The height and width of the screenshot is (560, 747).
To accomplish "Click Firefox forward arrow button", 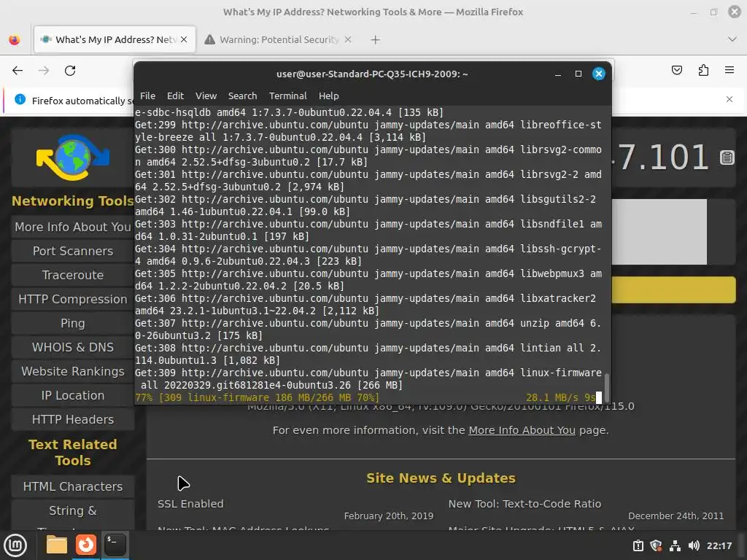I will click(x=44, y=71).
